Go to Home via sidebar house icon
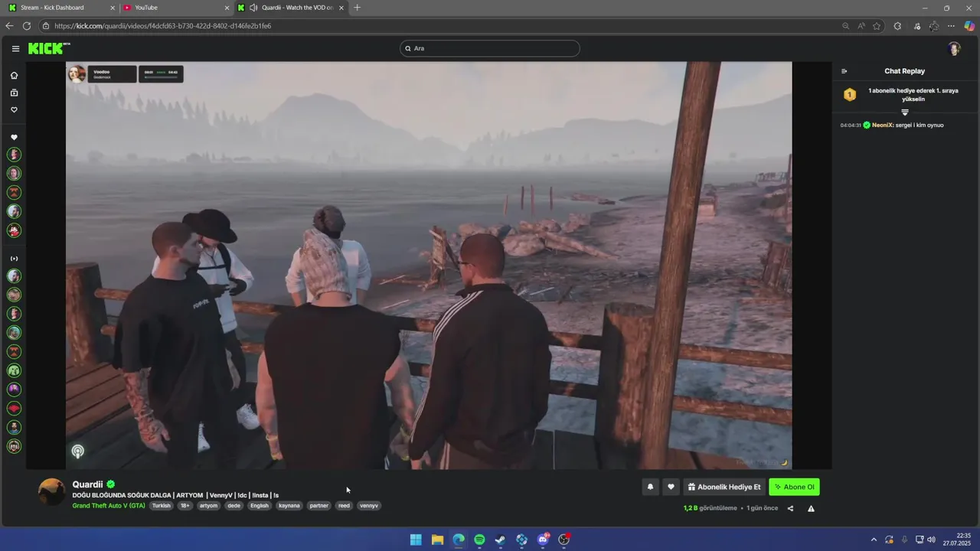Viewport: 980px width, 551px height. coord(14,76)
